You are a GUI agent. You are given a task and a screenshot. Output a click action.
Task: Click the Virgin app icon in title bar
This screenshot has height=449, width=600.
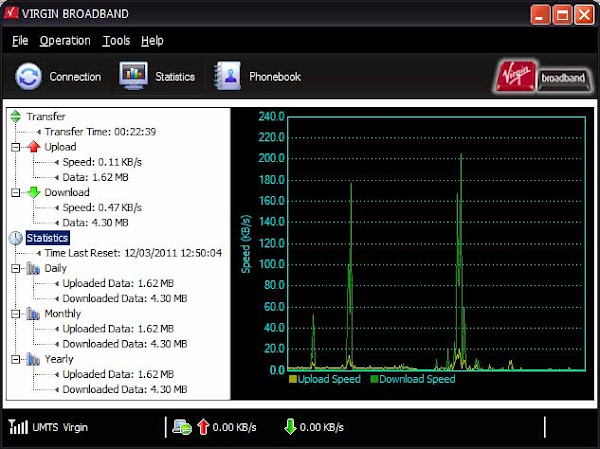[11, 13]
